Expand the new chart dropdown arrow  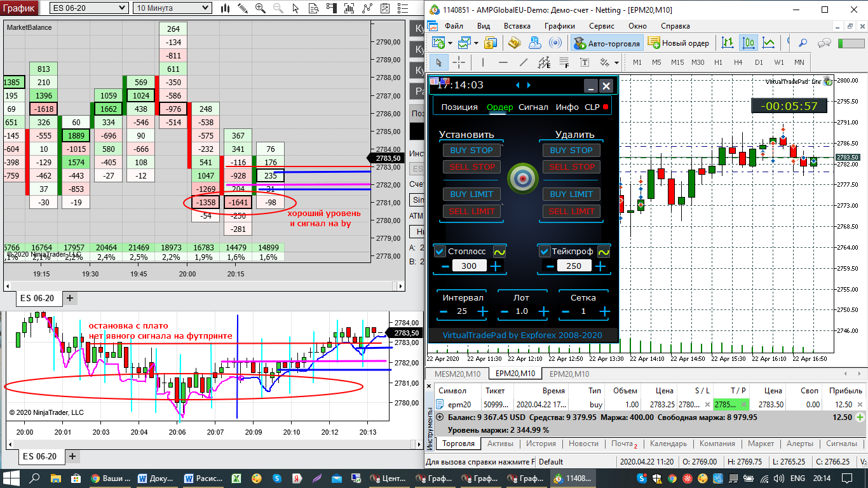450,43
